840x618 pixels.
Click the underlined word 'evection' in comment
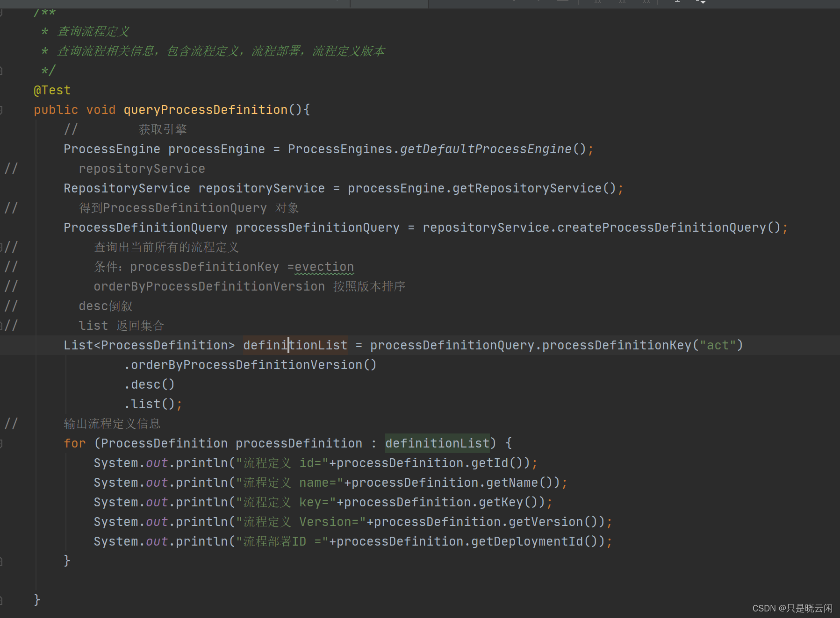324,267
